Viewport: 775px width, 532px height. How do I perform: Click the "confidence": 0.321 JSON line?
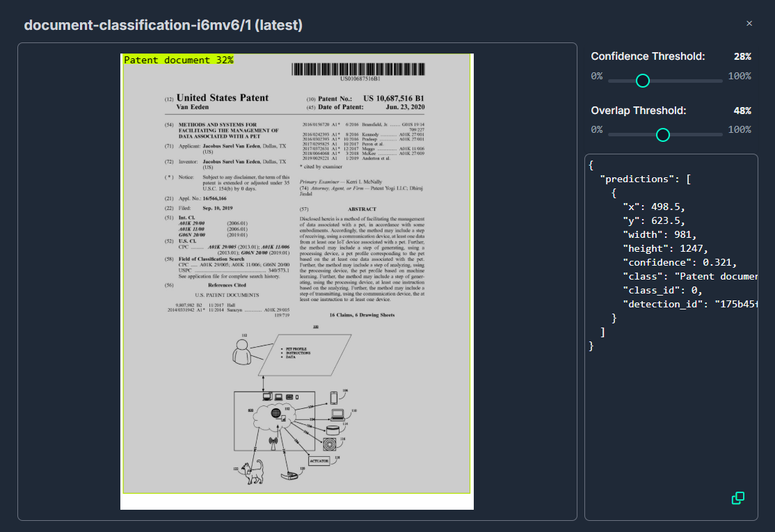(x=680, y=262)
